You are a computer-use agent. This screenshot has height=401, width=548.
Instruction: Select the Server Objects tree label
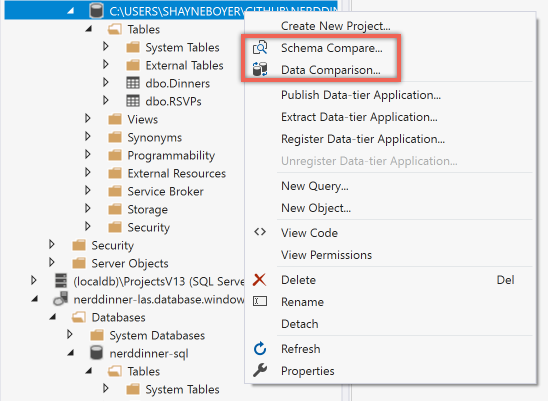[130, 264]
